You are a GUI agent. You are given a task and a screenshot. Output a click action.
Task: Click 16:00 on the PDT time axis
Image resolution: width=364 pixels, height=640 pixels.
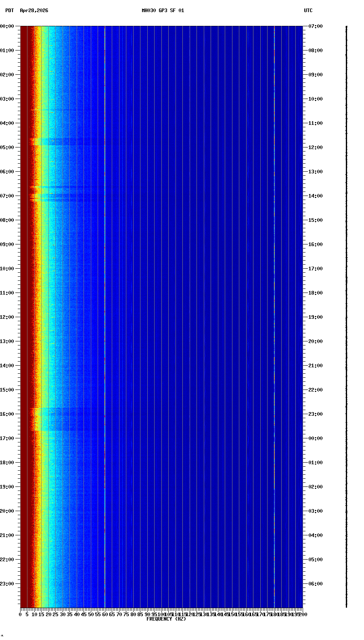(x=7, y=414)
